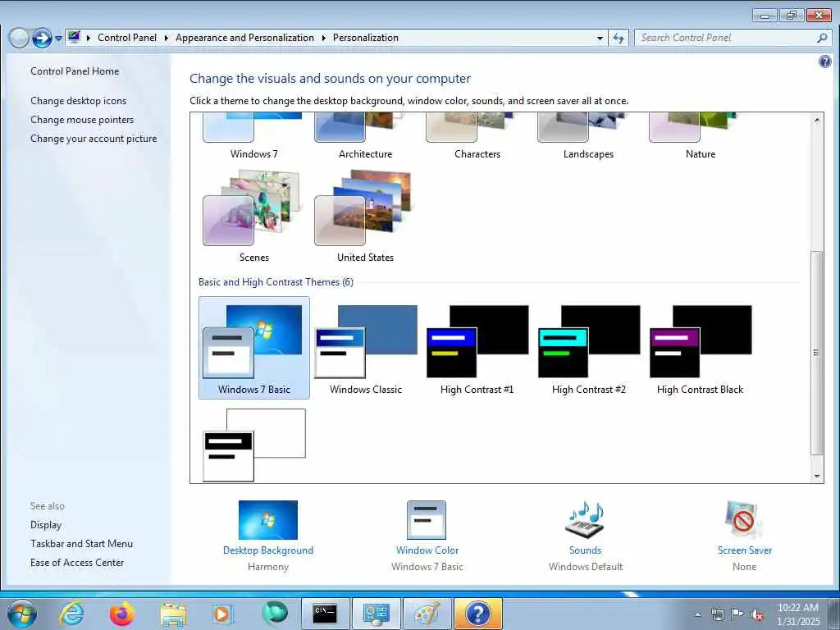Screen dimensions: 840x630
Task: Click theme list scrollbar down arrow
Action: 816,476
